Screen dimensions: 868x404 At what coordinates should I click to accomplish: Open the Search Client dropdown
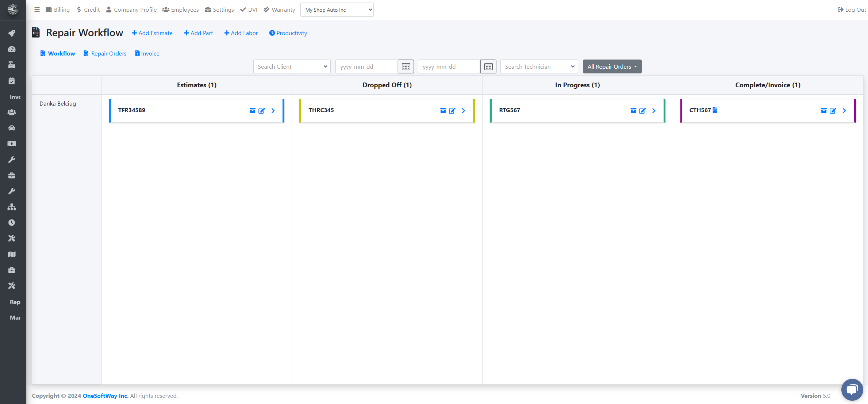(x=292, y=66)
